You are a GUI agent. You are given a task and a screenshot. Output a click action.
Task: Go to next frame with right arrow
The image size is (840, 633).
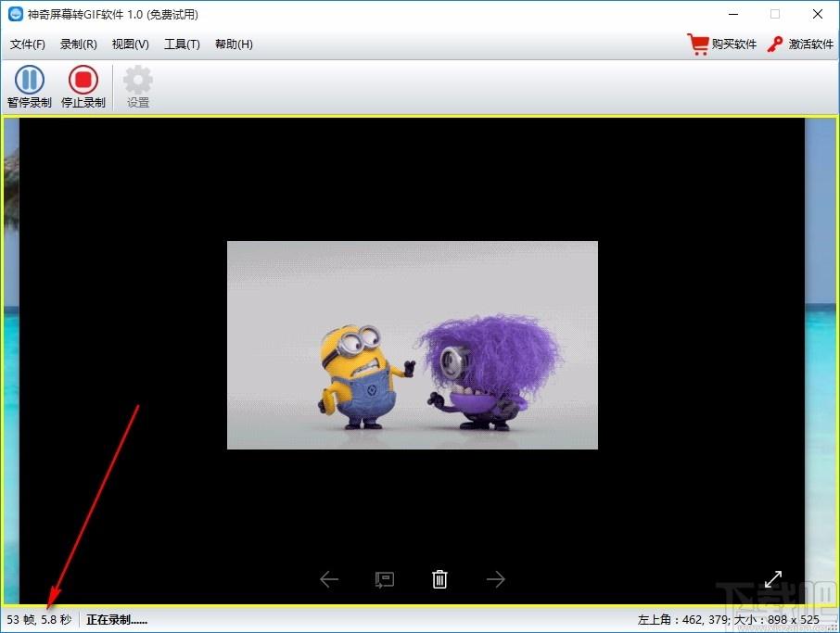495,579
